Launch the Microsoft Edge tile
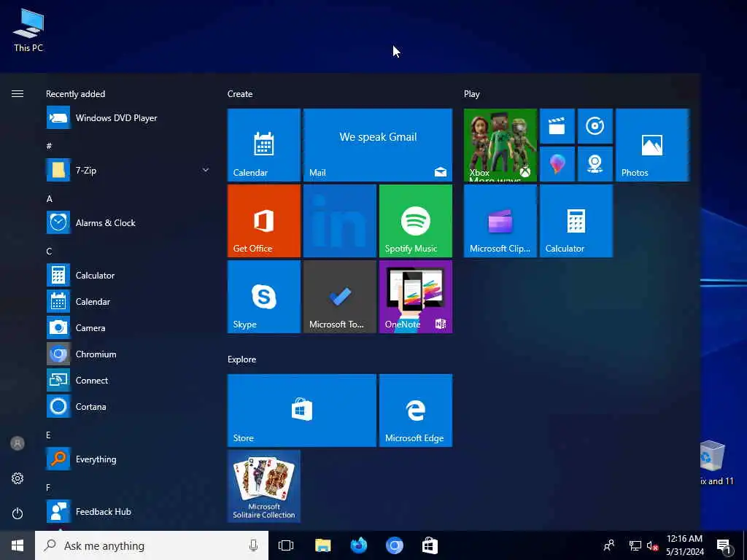Viewport: 747px width, 560px height. [x=415, y=411]
